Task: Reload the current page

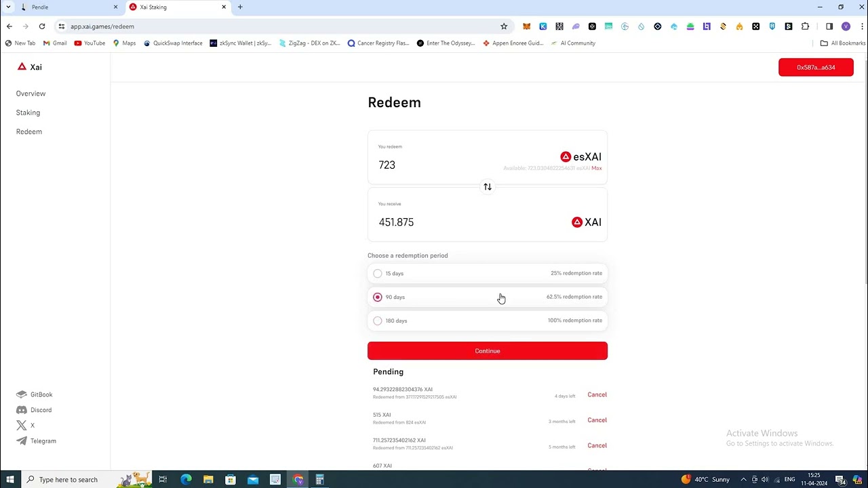Action: click(42, 26)
